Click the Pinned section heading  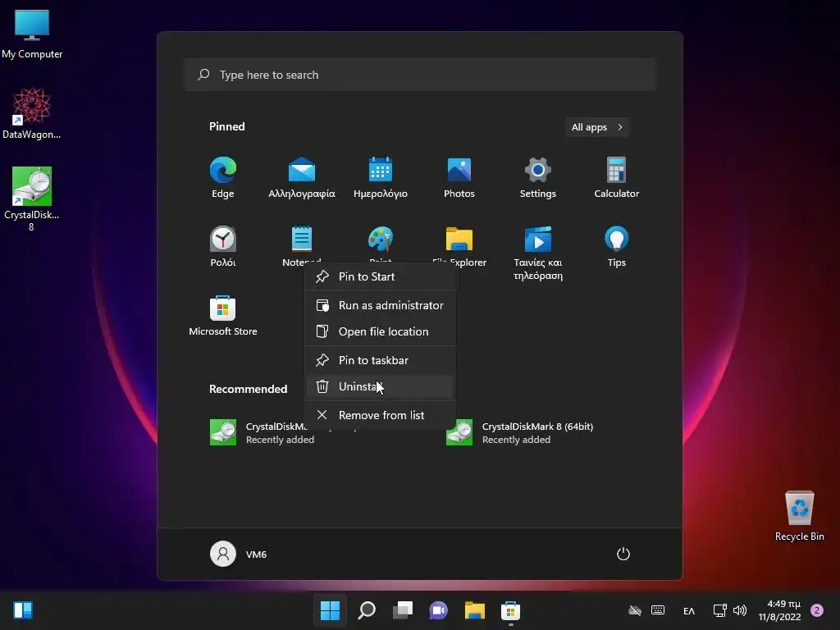[x=227, y=126]
